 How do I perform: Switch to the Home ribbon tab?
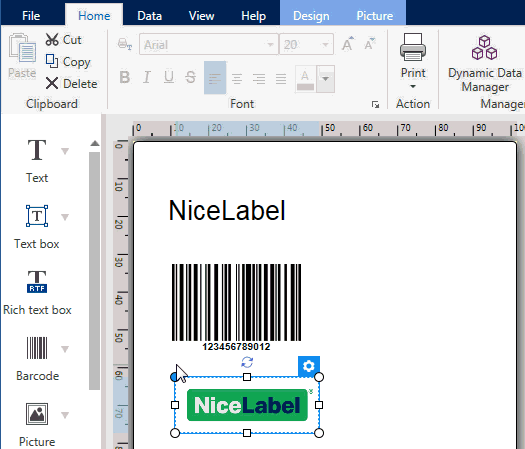pos(94,16)
